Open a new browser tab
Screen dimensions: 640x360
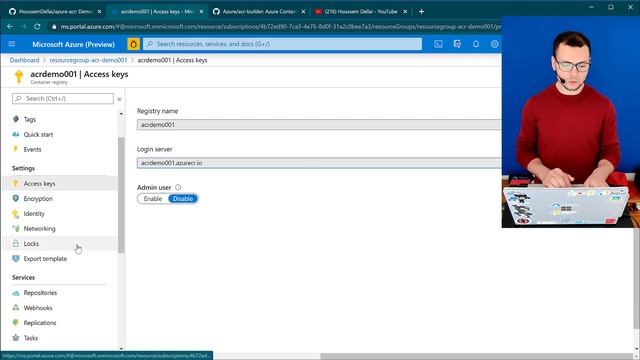[x=421, y=11]
